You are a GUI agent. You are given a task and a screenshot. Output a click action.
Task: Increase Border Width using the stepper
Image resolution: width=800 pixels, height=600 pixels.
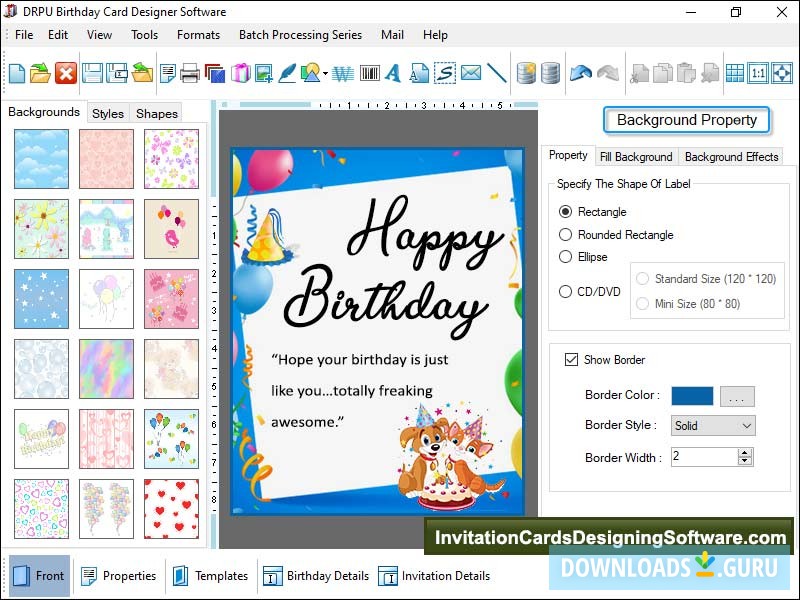pos(744,453)
